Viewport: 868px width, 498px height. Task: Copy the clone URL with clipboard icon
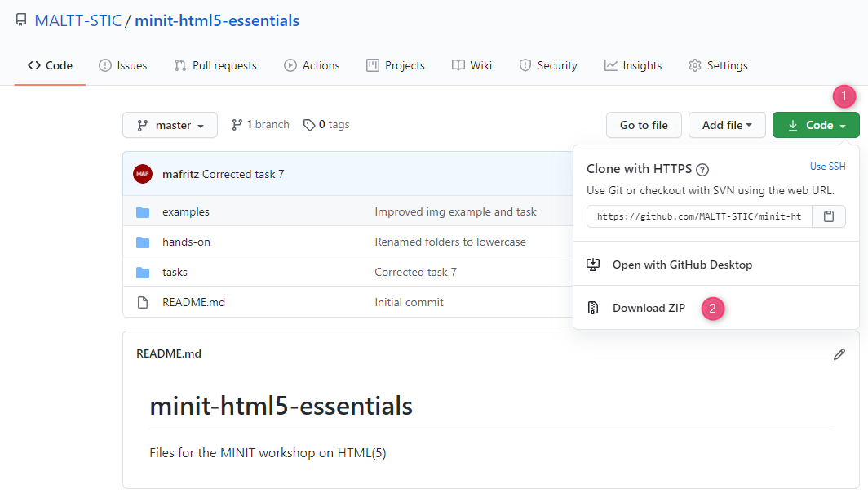click(x=829, y=216)
